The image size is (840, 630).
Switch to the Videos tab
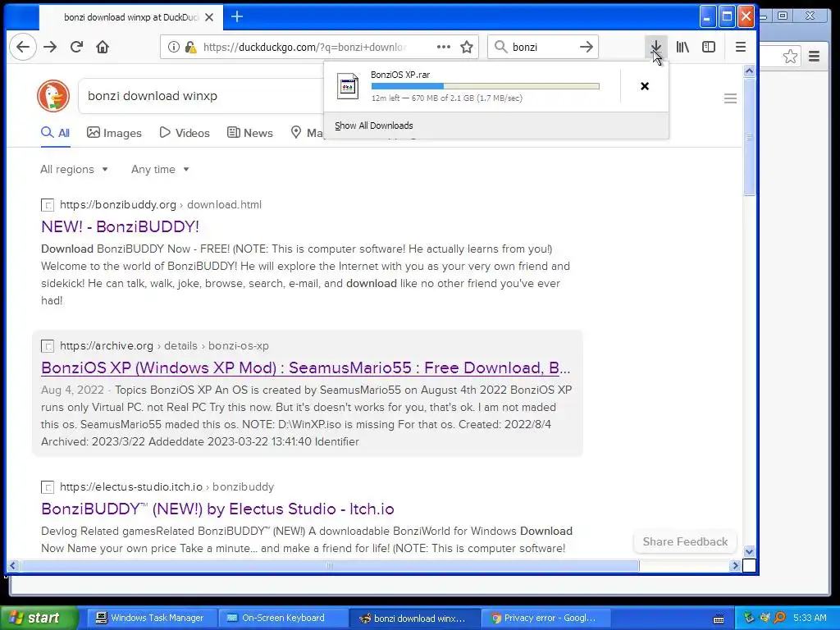[x=185, y=133]
